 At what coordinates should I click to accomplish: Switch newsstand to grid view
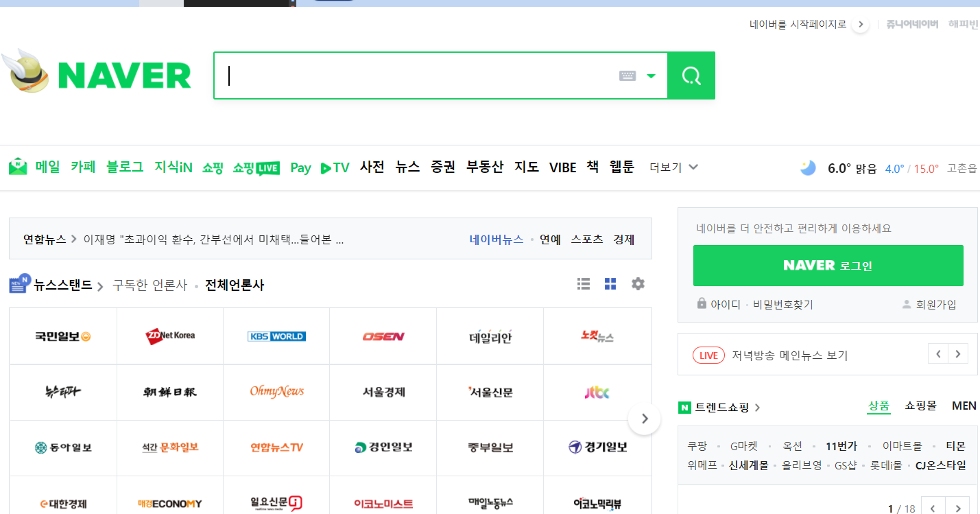(610, 283)
